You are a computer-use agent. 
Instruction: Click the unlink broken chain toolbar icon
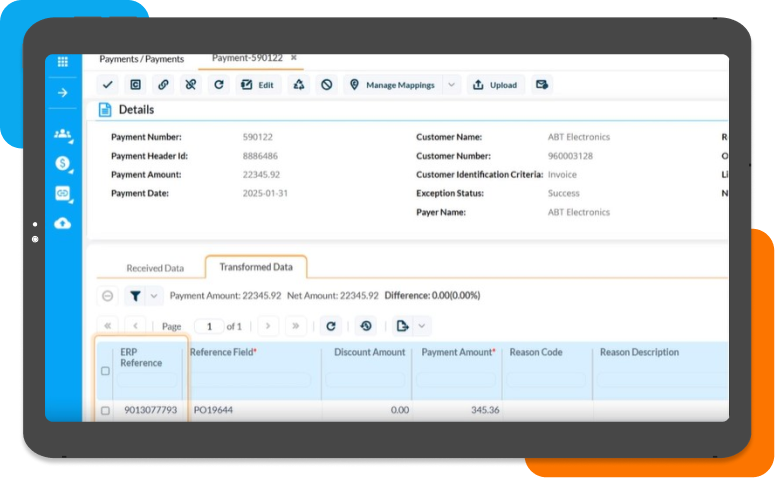tap(191, 85)
